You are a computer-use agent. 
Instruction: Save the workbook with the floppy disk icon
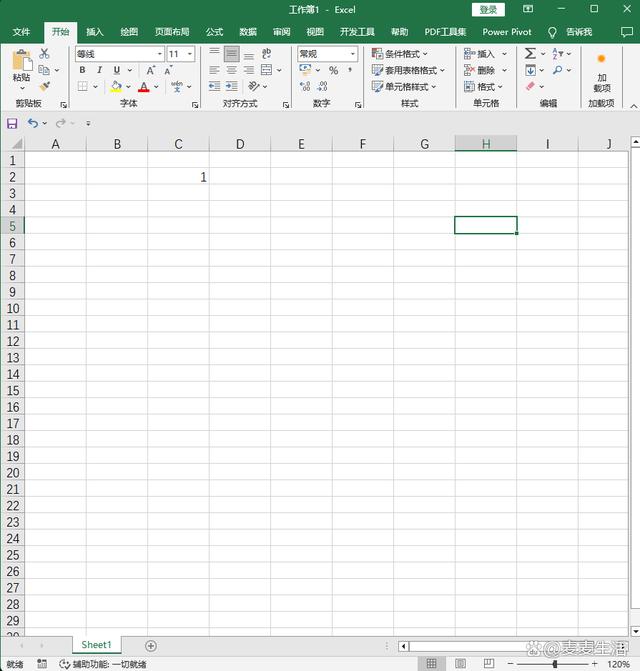(12, 123)
